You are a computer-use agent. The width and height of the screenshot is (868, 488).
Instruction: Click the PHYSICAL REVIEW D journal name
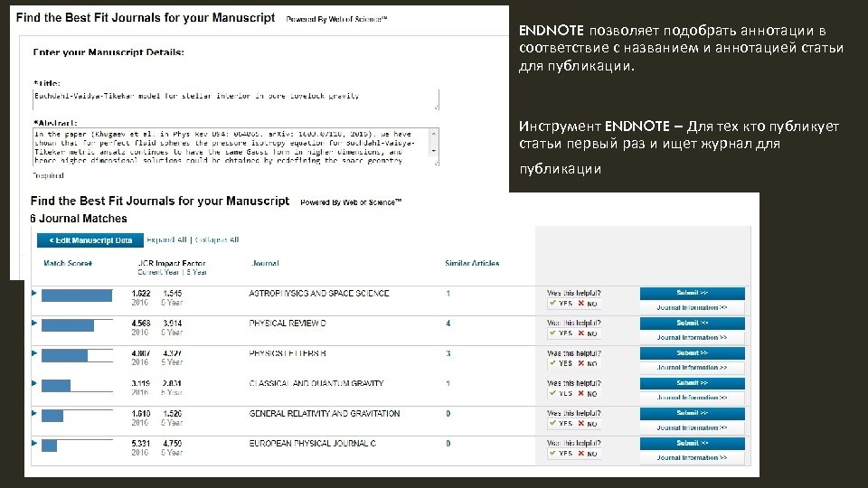pyautogui.click(x=288, y=324)
